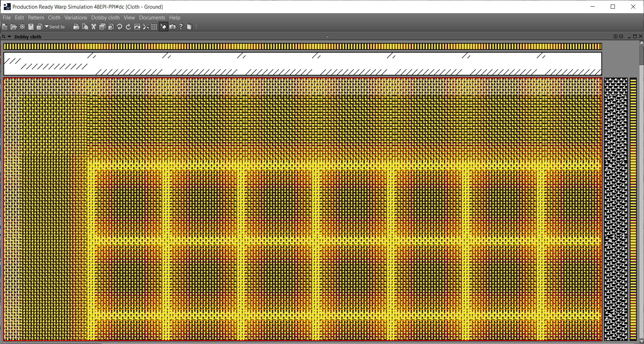The width and height of the screenshot is (644, 344).
Task: Close the Dobby cloth inner panel
Action: click(641, 36)
